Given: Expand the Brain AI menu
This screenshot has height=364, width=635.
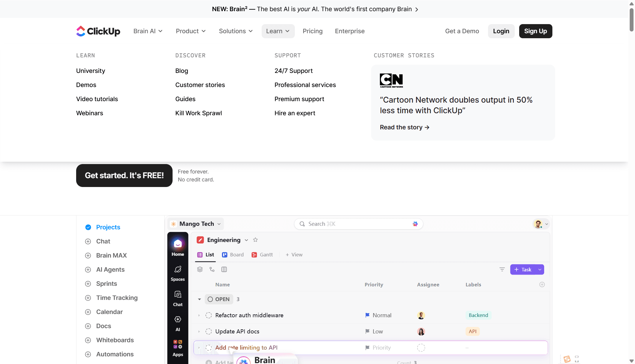Looking at the screenshot, I should [x=148, y=31].
